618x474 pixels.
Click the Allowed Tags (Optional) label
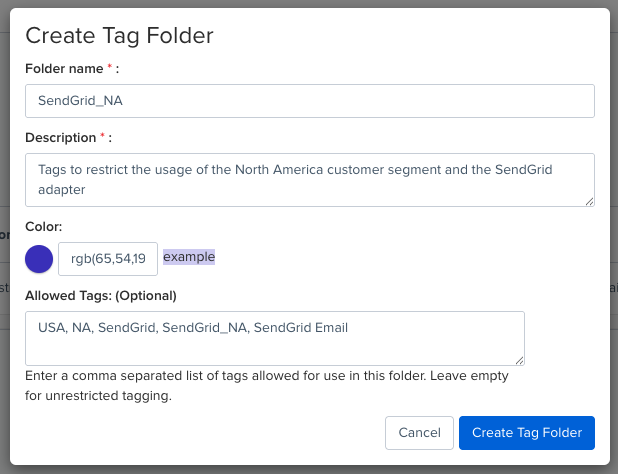(x=101, y=296)
